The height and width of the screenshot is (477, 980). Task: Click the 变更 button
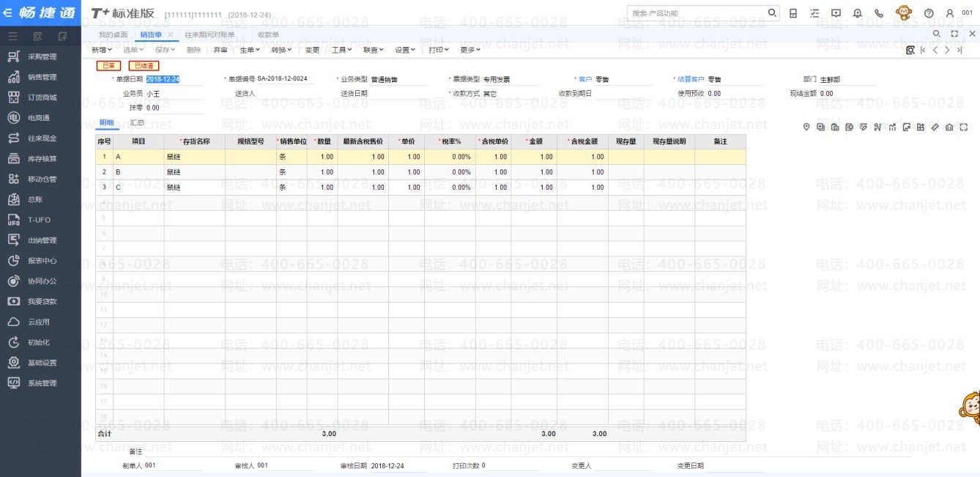(312, 50)
